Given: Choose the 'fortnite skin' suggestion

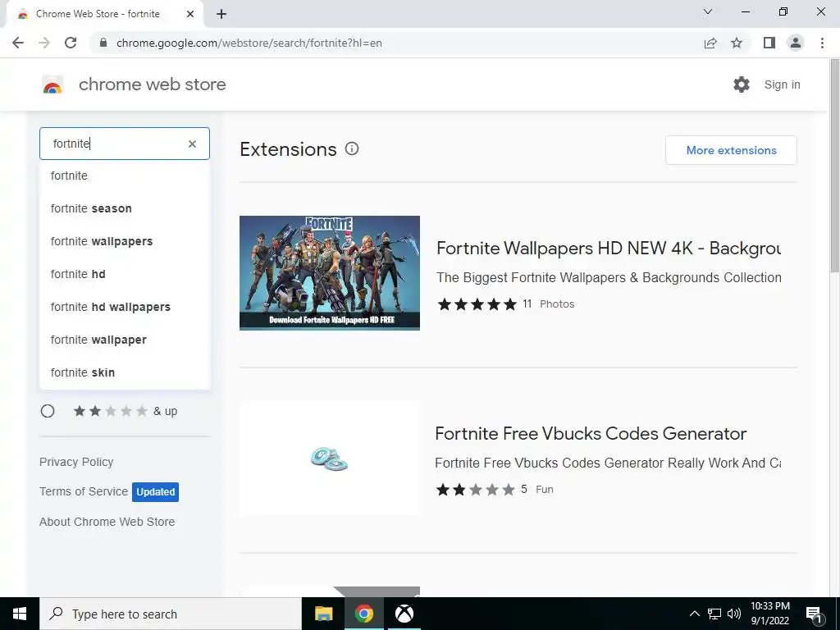Looking at the screenshot, I should (x=125, y=372).
